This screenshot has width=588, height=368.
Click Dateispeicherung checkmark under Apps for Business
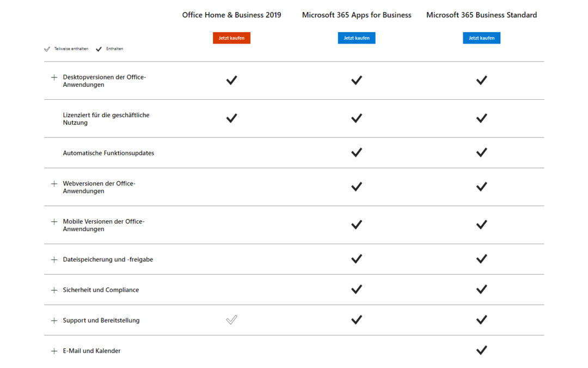[x=356, y=258]
